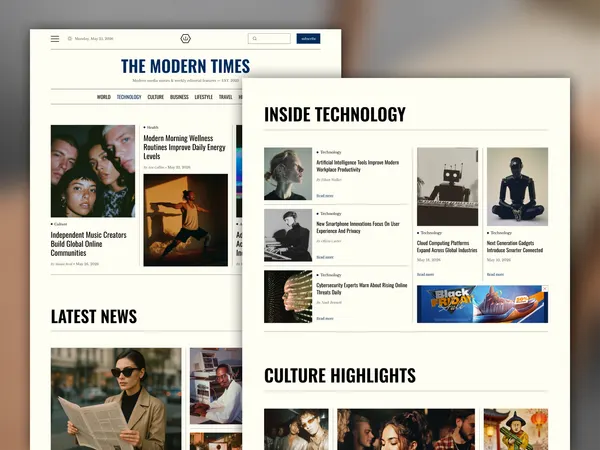Click the robot at keyboard image
This screenshot has width=600, height=450.
pyautogui.click(x=447, y=187)
